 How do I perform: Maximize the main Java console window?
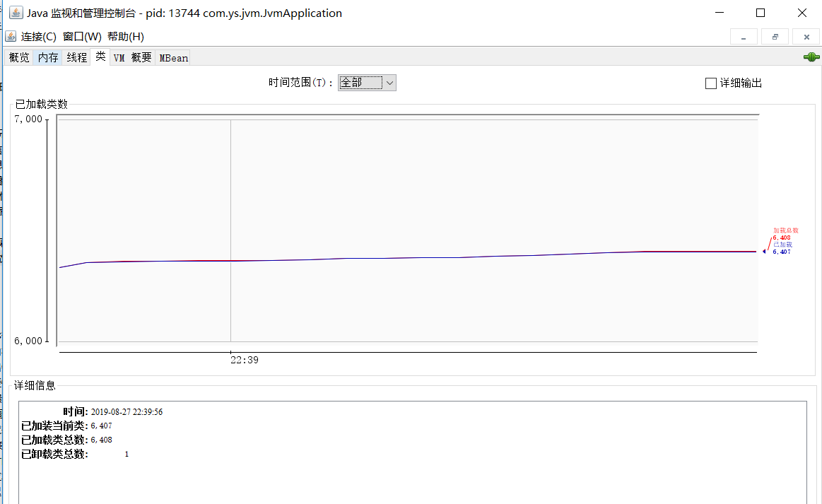(x=760, y=13)
